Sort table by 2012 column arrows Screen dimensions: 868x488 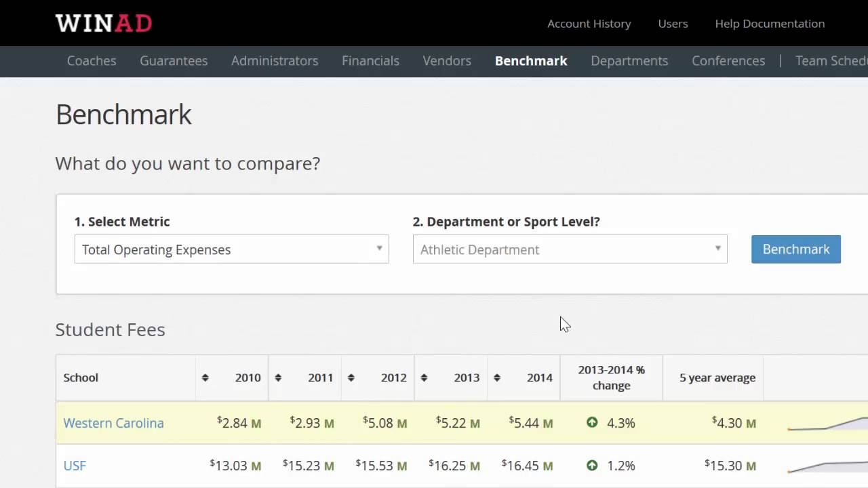tap(351, 378)
